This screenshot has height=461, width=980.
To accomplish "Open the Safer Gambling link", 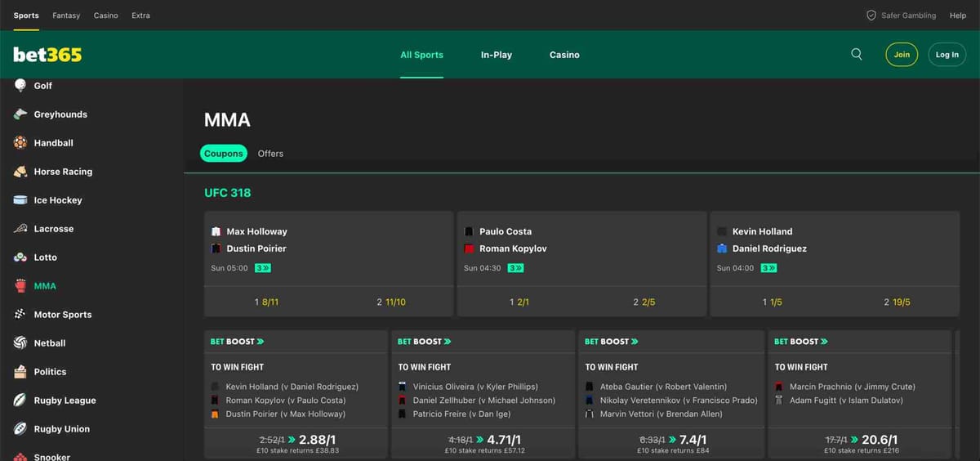I will click(908, 16).
